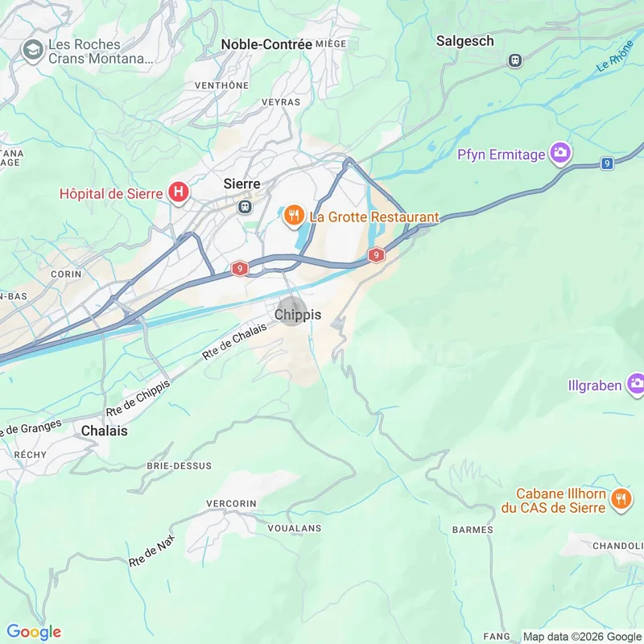
Task: Open the Google logo link
Action: 34,632
